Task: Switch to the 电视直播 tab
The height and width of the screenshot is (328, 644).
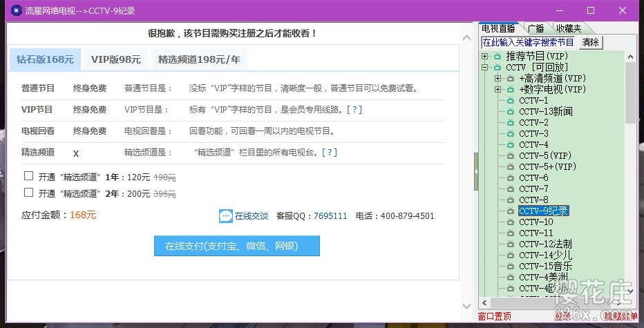Action: pyautogui.click(x=498, y=28)
